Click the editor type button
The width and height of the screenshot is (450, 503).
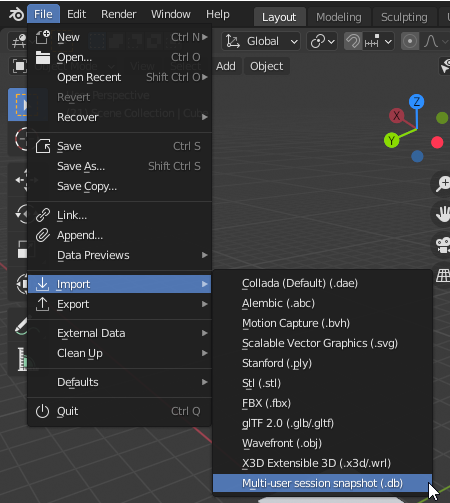tap(18, 41)
